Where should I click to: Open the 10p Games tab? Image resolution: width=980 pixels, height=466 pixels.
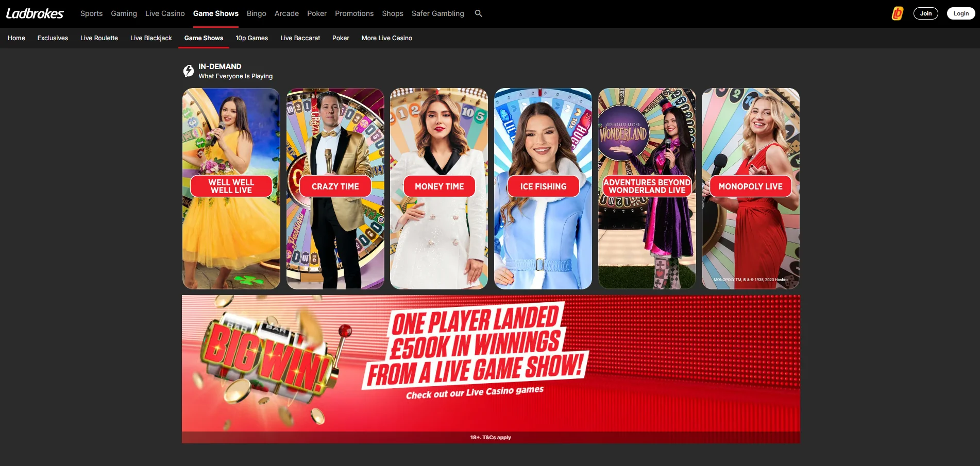(x=251, y=38)
